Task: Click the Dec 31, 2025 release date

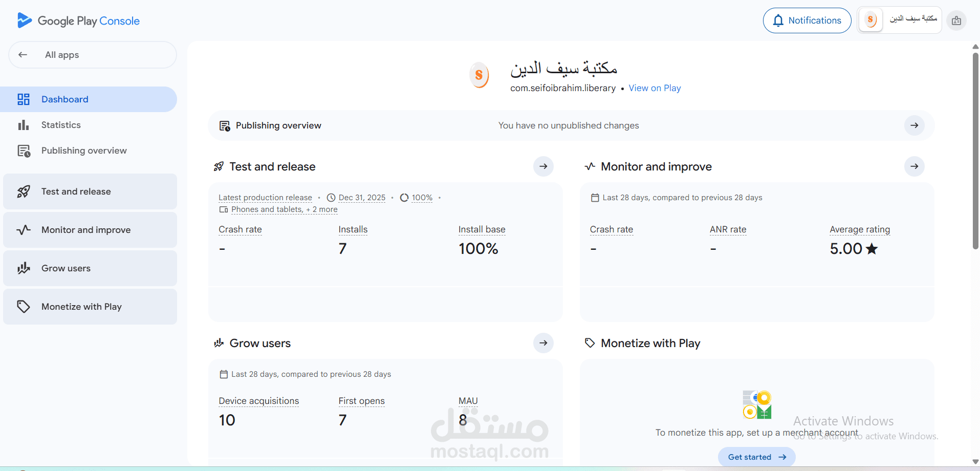Action: click(x=362, y=198)
